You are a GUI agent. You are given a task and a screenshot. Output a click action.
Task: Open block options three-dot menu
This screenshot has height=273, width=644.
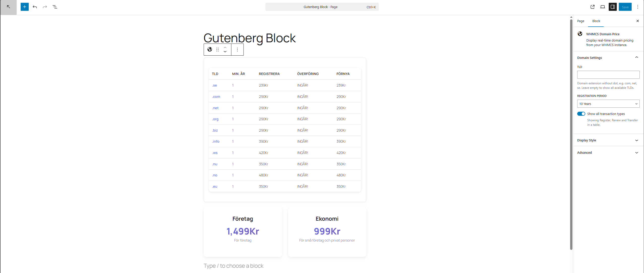[x=237, y=49]
